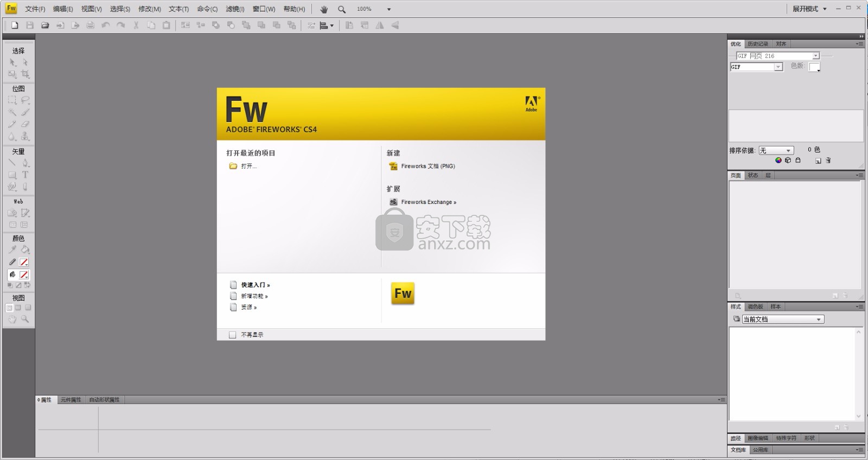868x460 pixels.
Task: Select the Zoom tool in Tools panel
Action: click(x=25, y=320)
